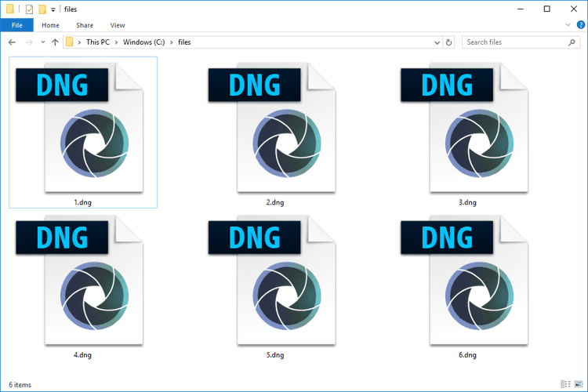Go up one folder level

click(x=55, y=42)
